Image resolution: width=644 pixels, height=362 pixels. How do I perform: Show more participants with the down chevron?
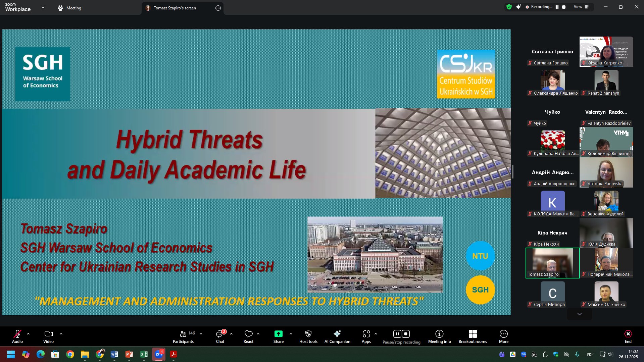tap(580, 314)
